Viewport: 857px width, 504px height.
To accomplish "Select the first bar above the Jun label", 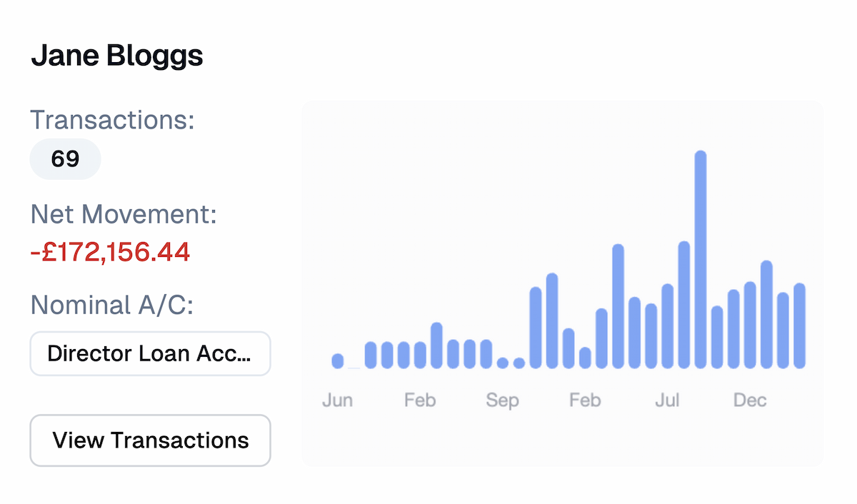I will coord(338,361).
